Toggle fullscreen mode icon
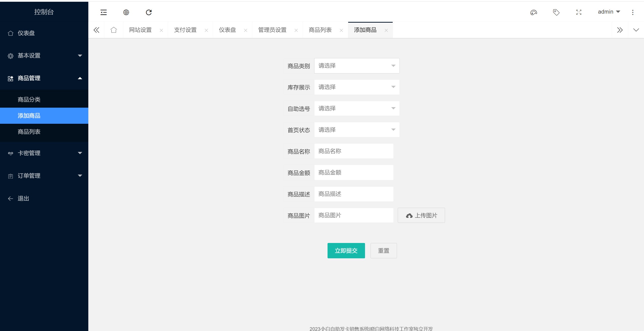This screenshot has width=644, height=331. (x=579, y=12)
